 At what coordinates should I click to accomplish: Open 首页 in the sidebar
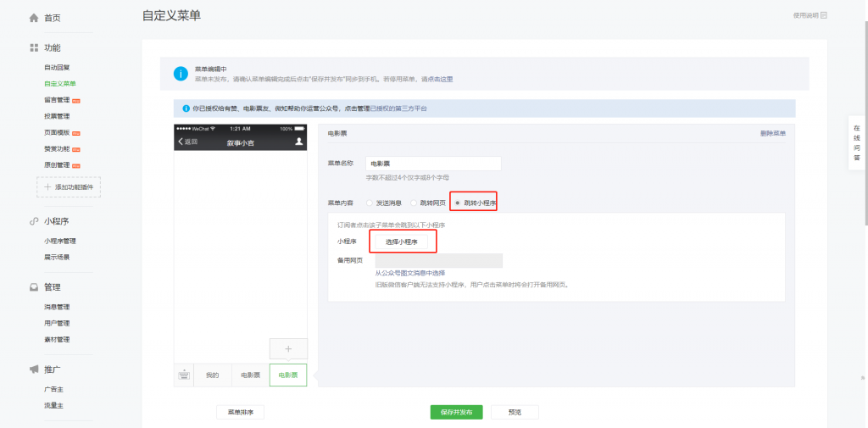[x=53, y=19]
